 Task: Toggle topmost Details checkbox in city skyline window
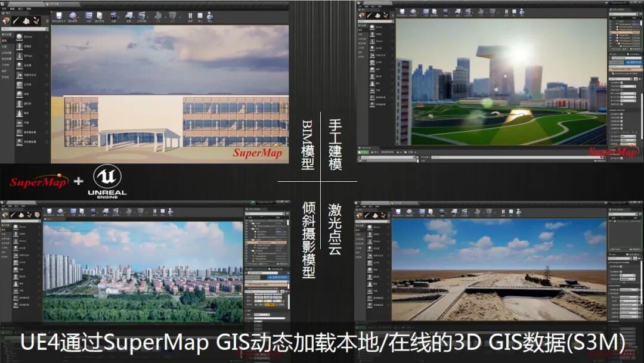(622, 82)
